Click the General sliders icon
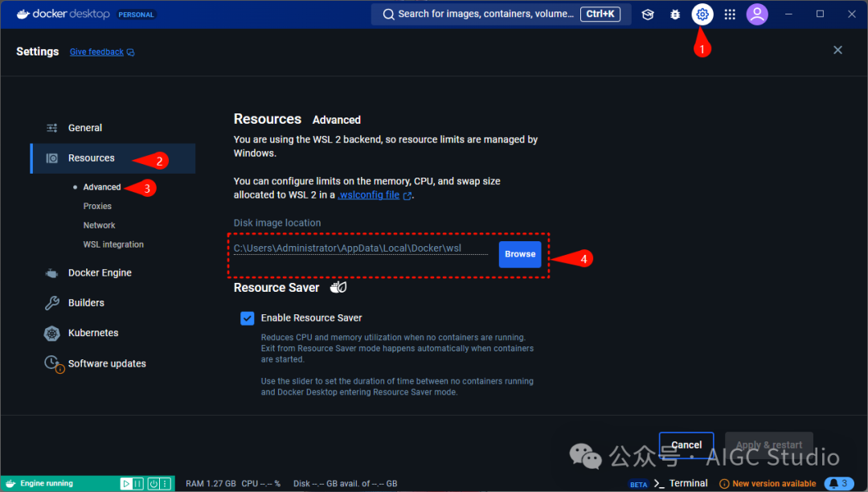The image size is (868, 492). 52,128
